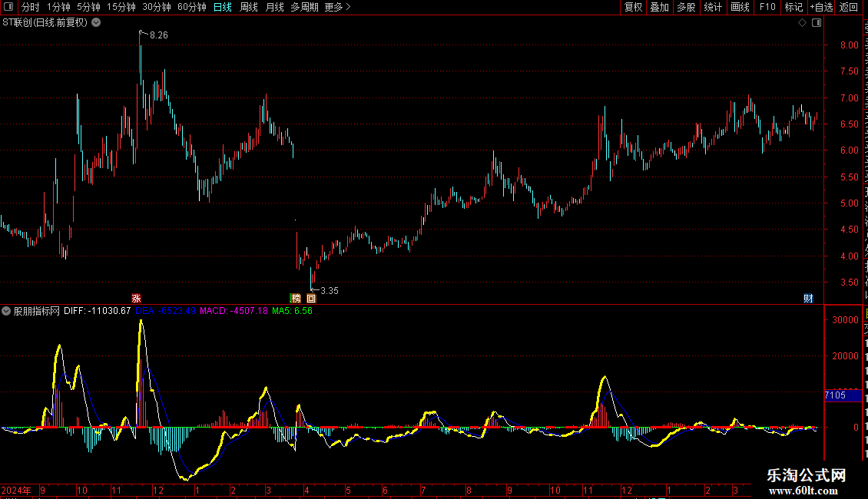
Task: Click the month 9 marker after 2024年
Action: 42,491
